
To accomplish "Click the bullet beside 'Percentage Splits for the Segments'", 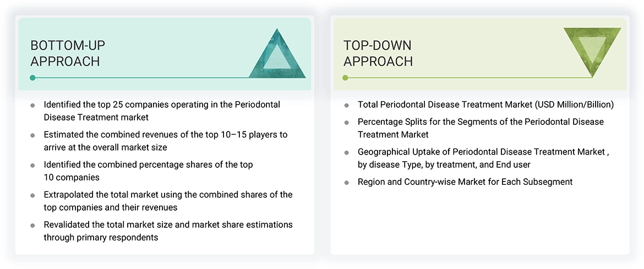I will (x=346, y=122).
